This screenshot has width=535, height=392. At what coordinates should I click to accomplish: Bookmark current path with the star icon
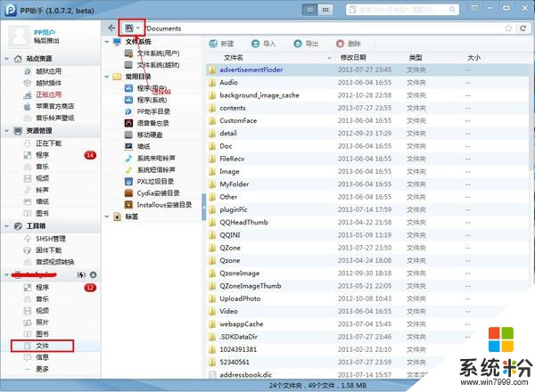click(508, 28)
